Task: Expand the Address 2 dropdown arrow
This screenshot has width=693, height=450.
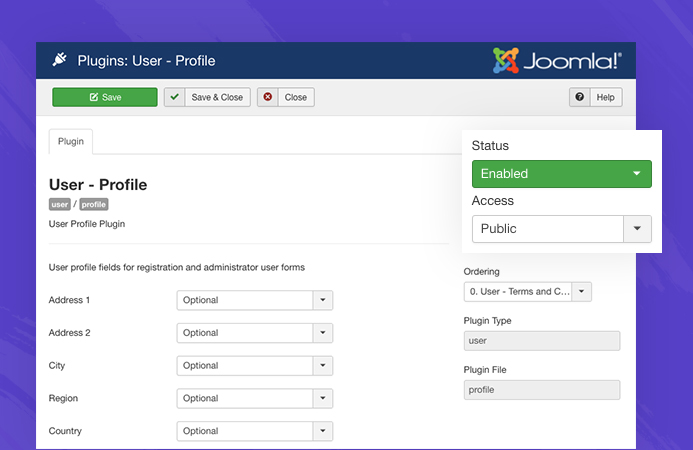Action: coord(322,333)
